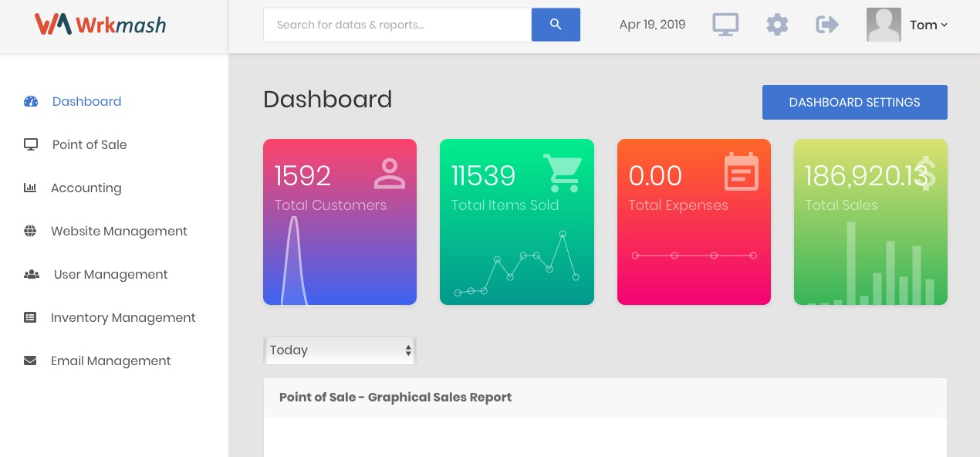The width and height of the screenshot is (980, 457).
Task: Click the Email Management envelope icon
Action: 30,361
